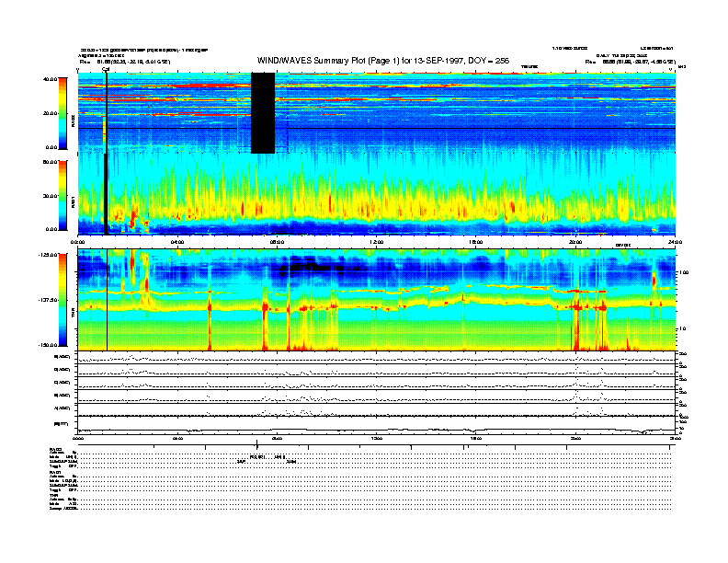
Task: Click the 12:00 time label below RAD1 spectrogram
Action: (377, 242)
